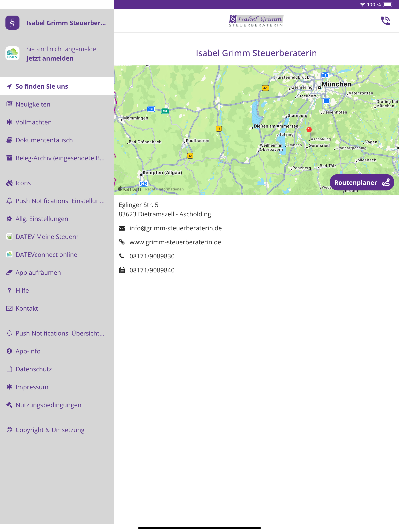
Task: Tap the paragraph sign app logo icon
Action: (12, 23)
